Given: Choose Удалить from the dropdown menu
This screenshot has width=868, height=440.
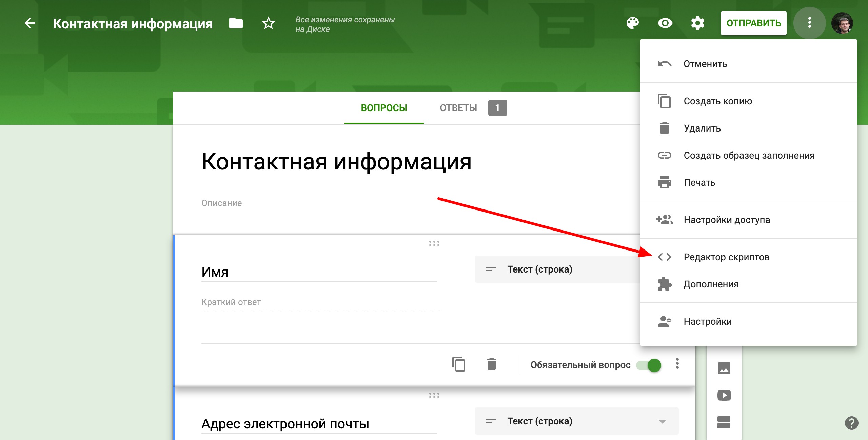Looking at the screenshot, I should tap(749, 128).
